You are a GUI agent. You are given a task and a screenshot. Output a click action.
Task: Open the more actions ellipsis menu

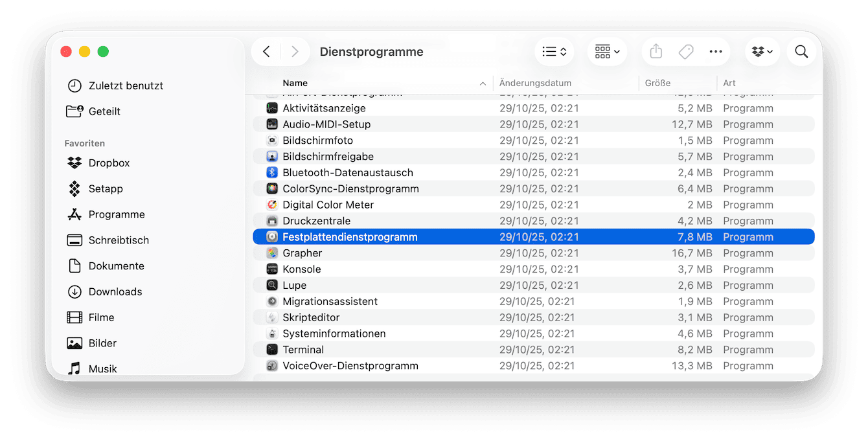coord(716,51)
